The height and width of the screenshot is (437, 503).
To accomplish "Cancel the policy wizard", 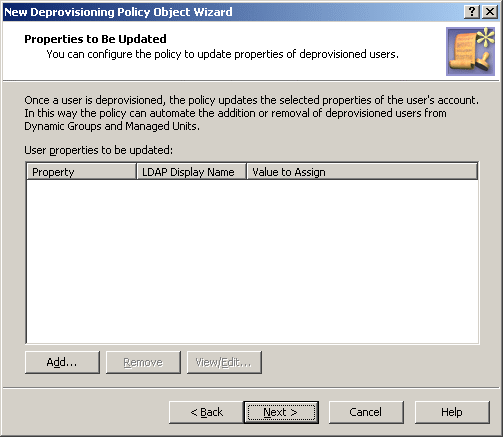I will click(x=366, y=412).
